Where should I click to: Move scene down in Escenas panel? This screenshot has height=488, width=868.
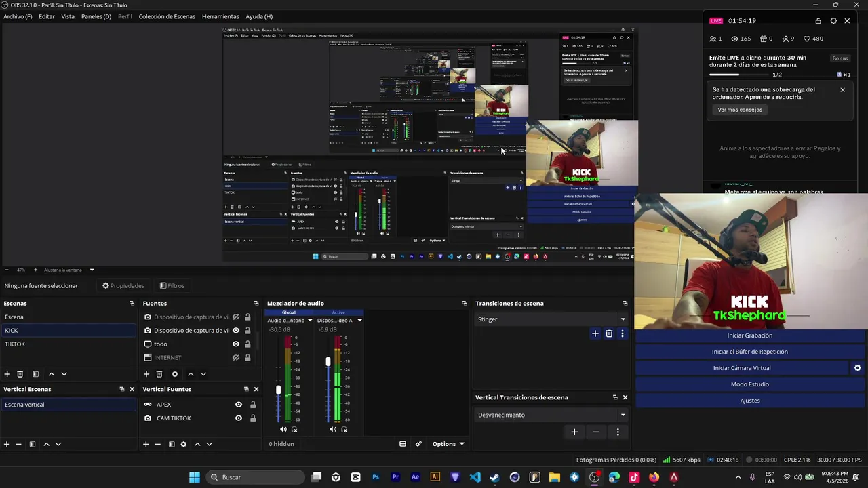tap(64, 374)
